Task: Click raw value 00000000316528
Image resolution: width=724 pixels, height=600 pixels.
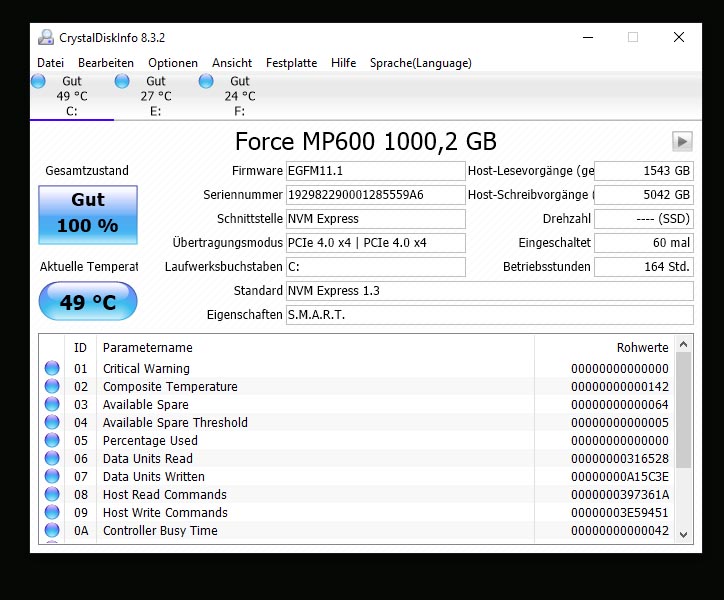Action: (x=620, y=459)
